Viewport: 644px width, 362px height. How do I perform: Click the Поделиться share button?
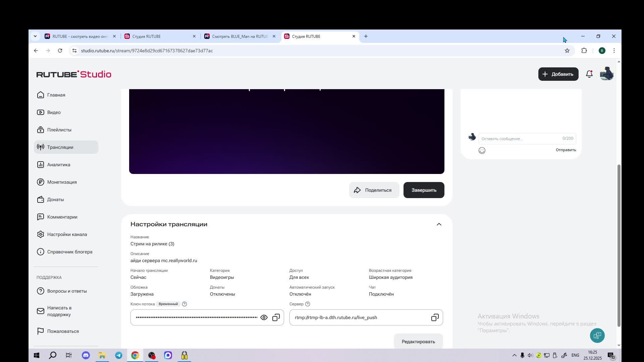point(374,190)
